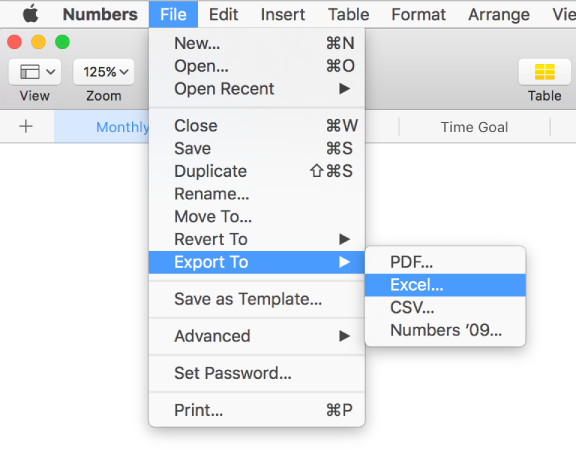Choose Set Password…

pos(257,373)
